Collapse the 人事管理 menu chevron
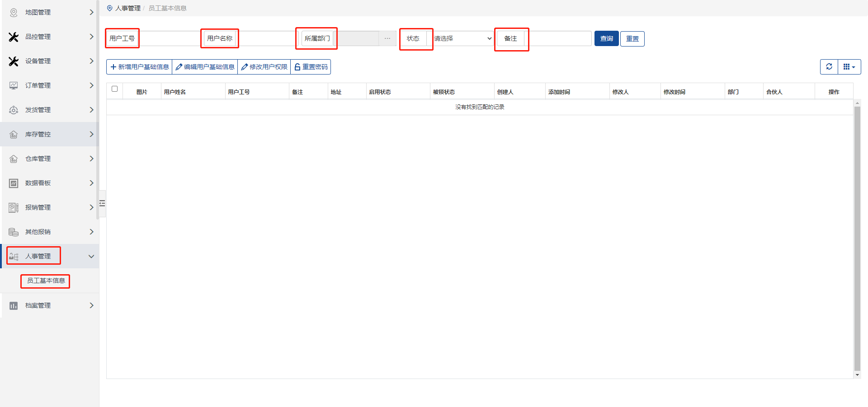Image resolution: width=868 pixels, height=407 pixels. pyautogui.click(x=91, y=256)
